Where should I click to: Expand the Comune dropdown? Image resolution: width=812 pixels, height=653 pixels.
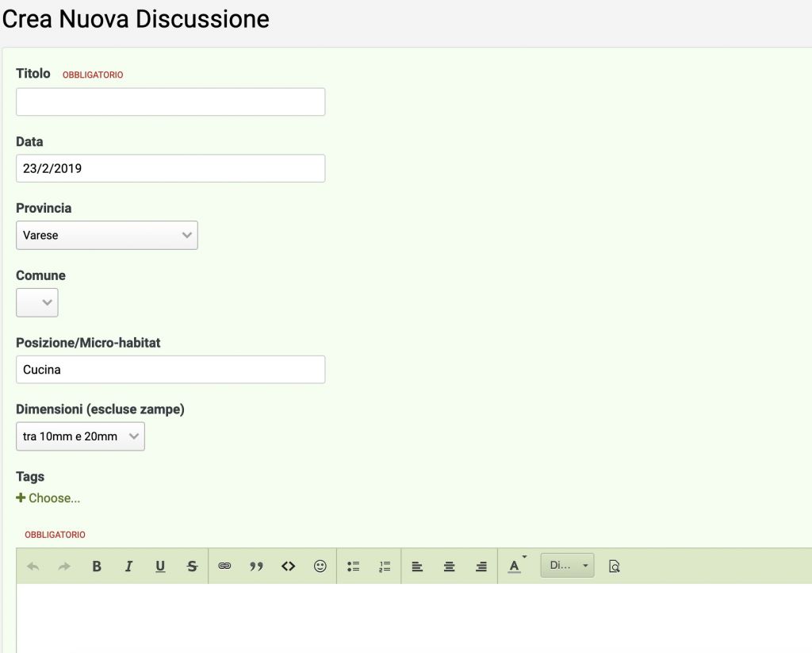coord(37,302)
